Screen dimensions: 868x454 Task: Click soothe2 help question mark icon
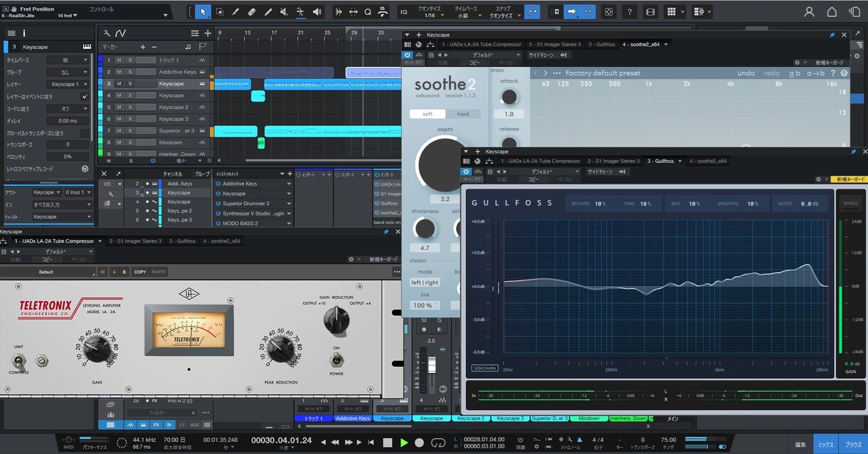coord(834,73)
